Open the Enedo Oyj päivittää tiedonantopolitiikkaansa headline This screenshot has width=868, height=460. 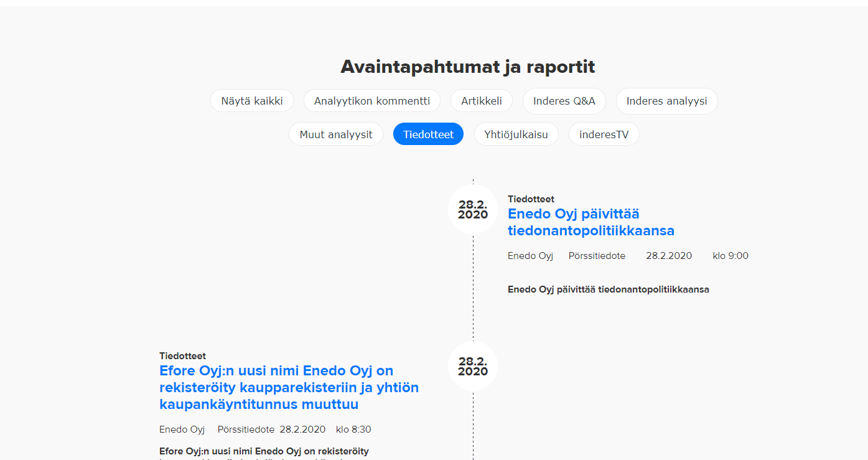590,222
